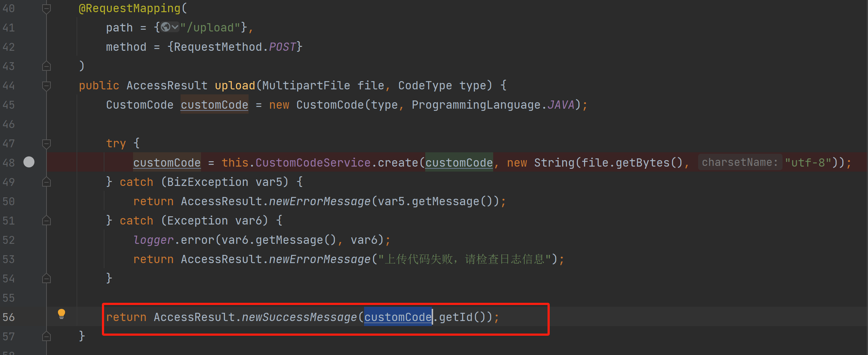Click the fold end marker on line 57
868x355 pixels.
pyautogui.click(x=46, y=336)
